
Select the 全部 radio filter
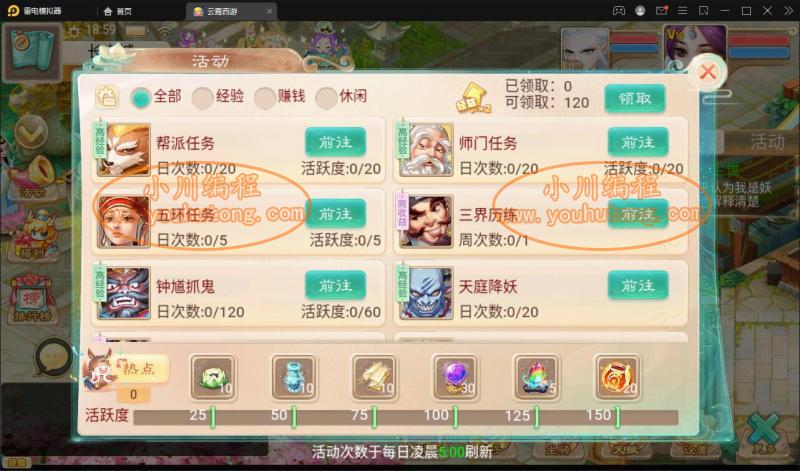pyautogui.click(x=156, y=96)
